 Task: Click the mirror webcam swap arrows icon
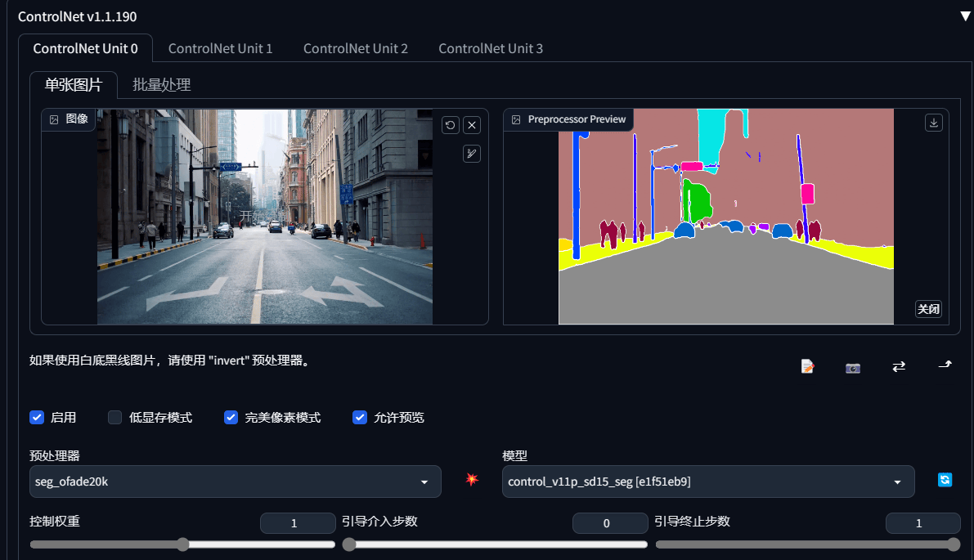[899, 367]
